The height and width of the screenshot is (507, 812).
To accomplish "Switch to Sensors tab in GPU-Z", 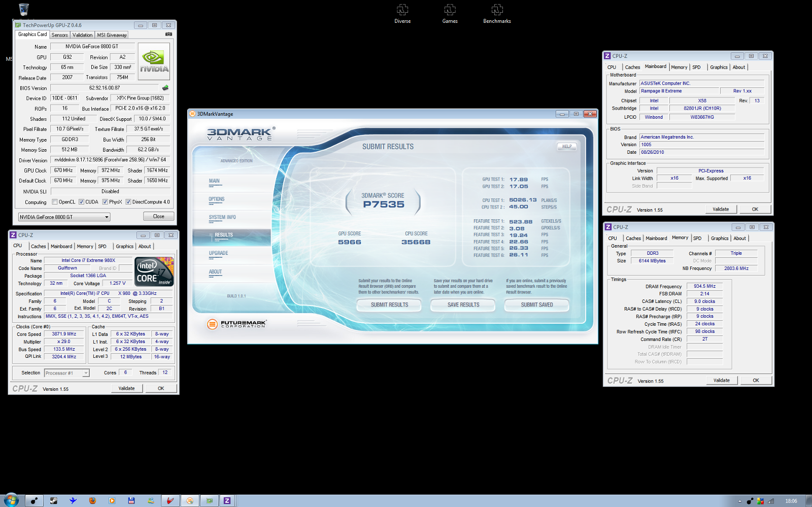I will tap(59, 35).
